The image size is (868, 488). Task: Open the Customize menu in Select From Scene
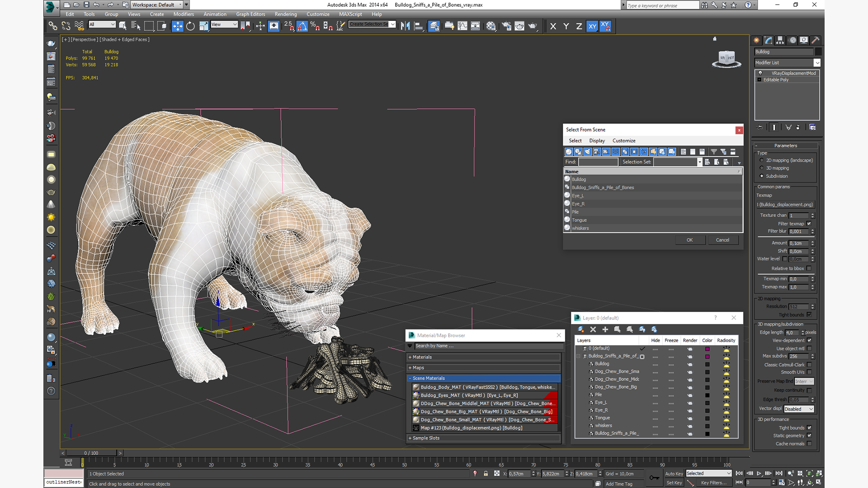click(x=624, y=141)
